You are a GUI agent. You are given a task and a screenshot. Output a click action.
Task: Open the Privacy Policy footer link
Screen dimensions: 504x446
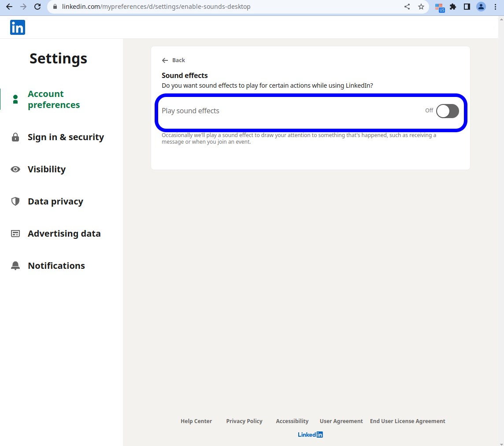(244, 421)
